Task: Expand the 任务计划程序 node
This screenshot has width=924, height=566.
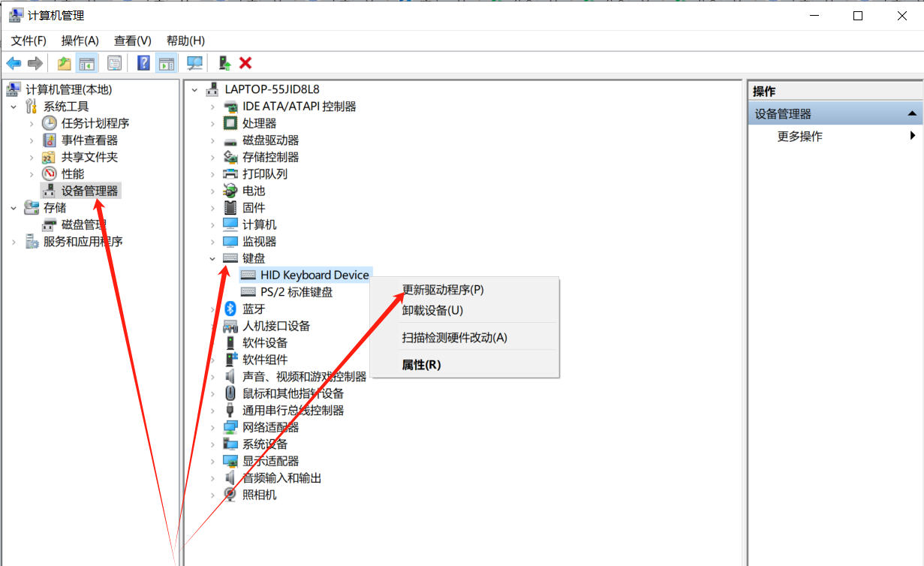Action: (x=32, y=123)
